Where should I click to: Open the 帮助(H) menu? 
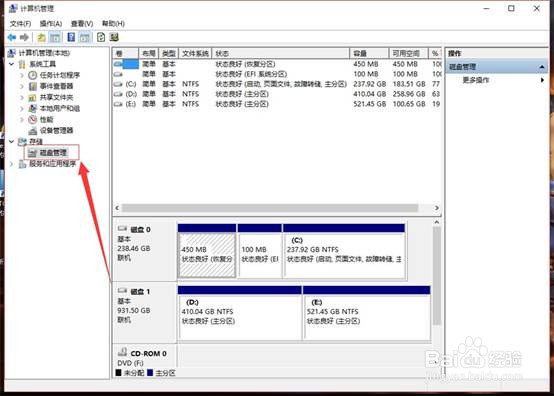(113, 24)
